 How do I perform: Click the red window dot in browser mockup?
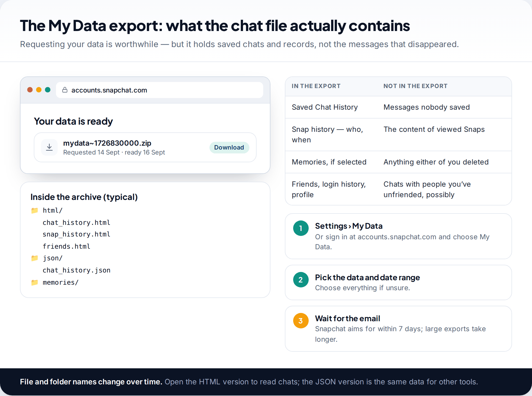pyautogui.click(x=30, y=90)
